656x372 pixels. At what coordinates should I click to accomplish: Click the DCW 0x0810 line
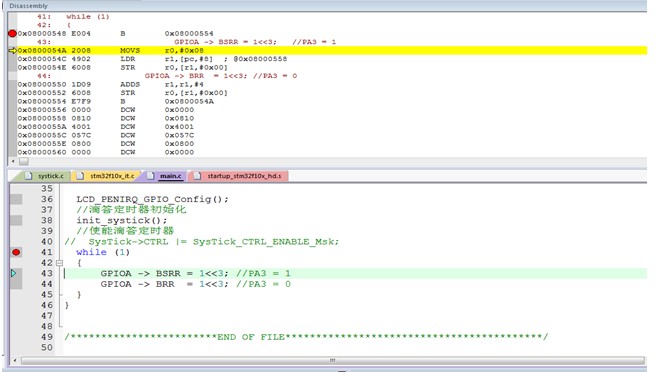point(106,118)
